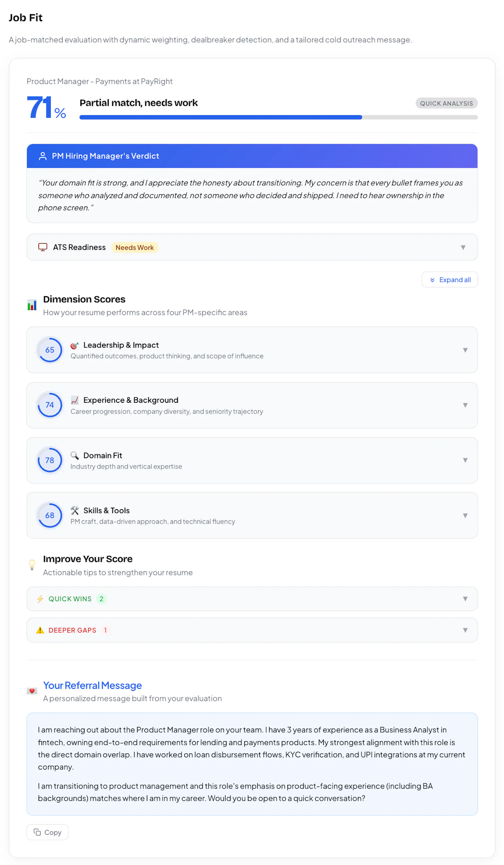Click the monitor icon beside ATS Readiness
Viewport: 504px width, 865px height.
coord(43,247)
